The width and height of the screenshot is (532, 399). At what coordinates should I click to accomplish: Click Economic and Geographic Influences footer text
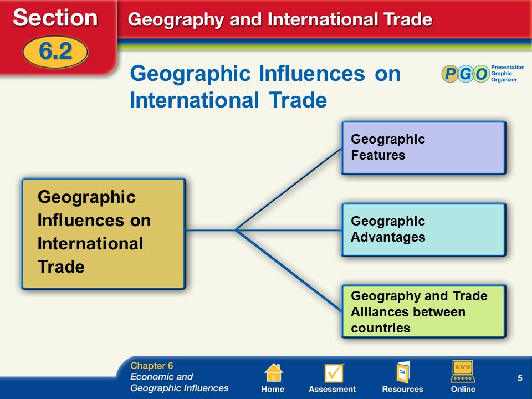[x=179, y=382]
